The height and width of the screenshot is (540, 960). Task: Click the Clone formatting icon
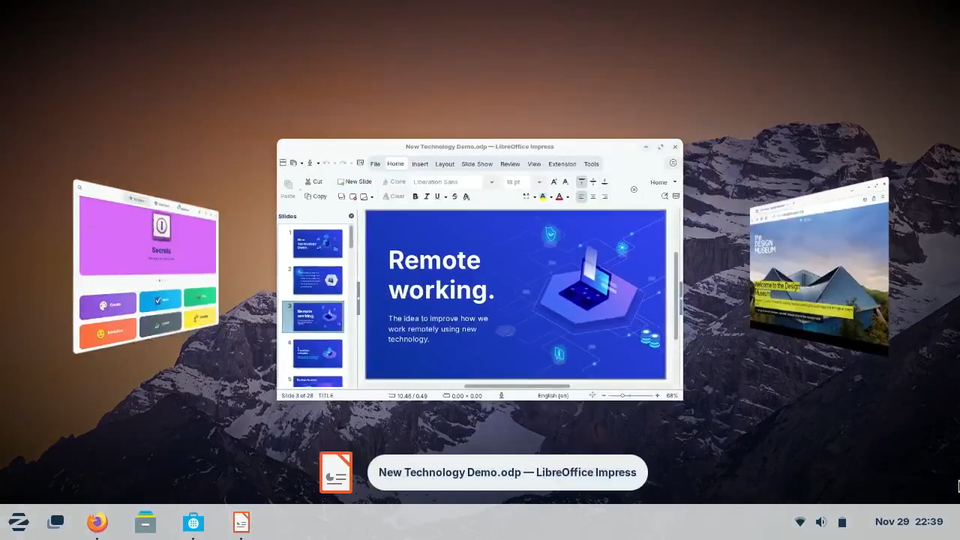(394, 182)
